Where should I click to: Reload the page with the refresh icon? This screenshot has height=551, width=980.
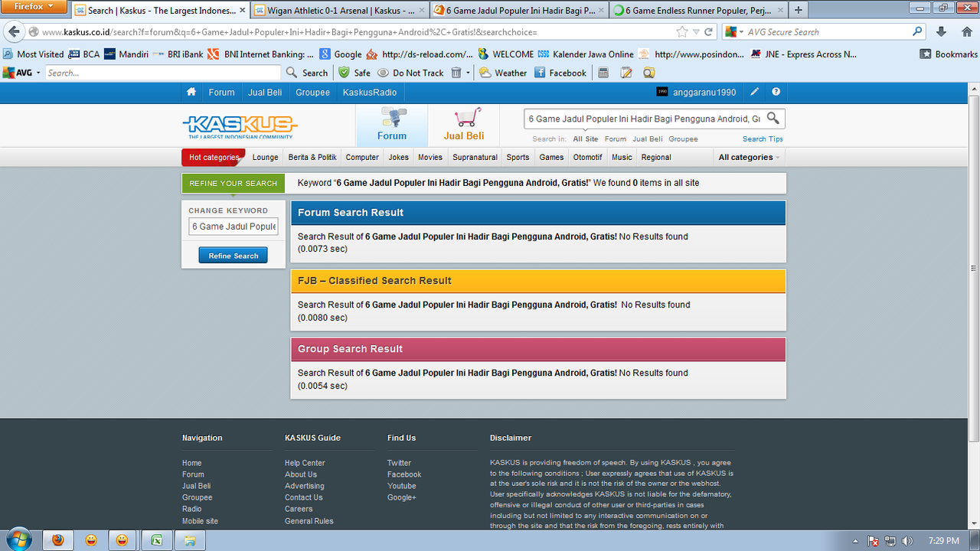pos(709,32)
